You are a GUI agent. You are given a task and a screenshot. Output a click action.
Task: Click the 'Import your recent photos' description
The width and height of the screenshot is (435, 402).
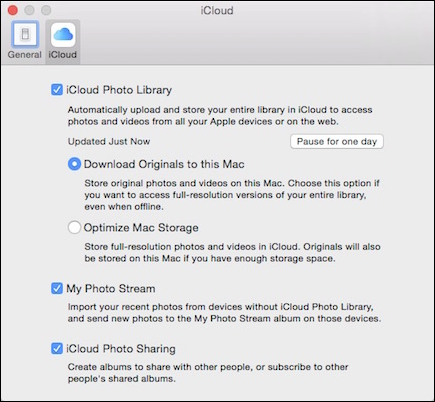(224, 313)
